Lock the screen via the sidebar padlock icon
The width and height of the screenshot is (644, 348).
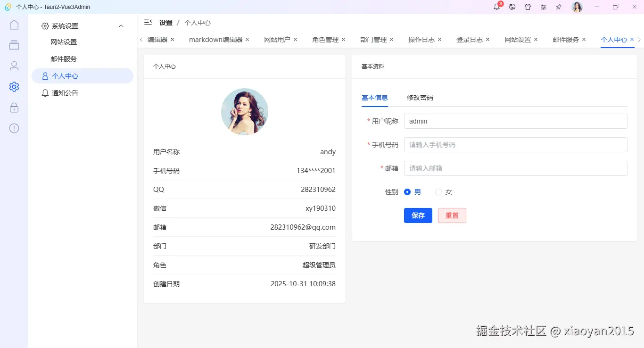point(14,108)
